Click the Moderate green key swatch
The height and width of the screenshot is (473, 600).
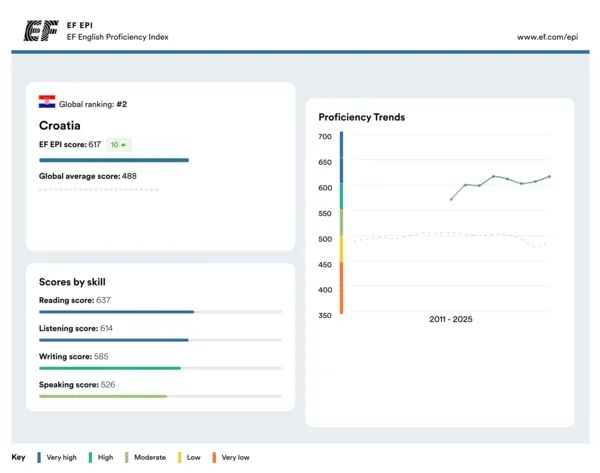tap(127, 457)
